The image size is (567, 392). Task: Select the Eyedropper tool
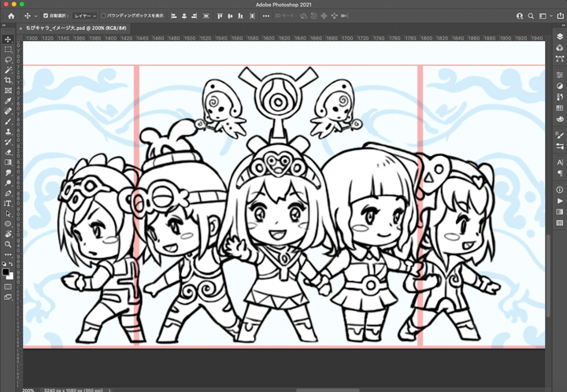[8, 101]
